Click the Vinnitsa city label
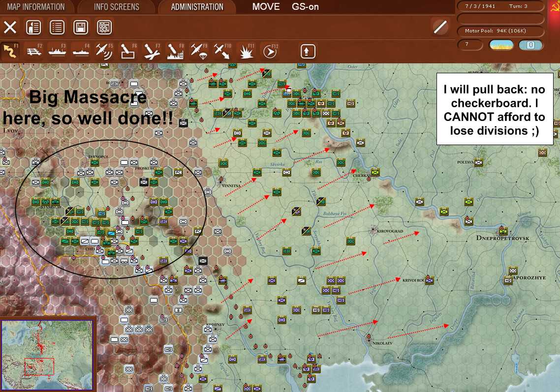Image resolution: width=560 pixels, height=392 pixels. point(231,186)
